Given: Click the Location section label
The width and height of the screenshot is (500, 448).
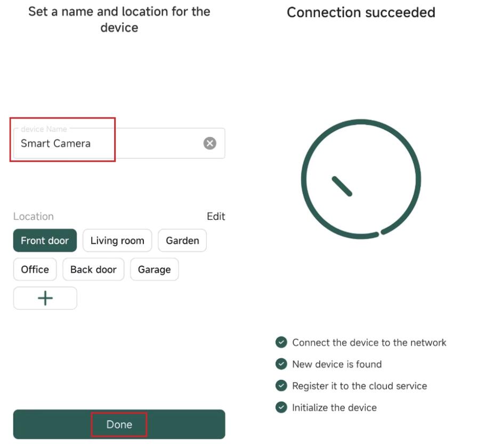Looking at the screenshot, I should pos(34,217).
